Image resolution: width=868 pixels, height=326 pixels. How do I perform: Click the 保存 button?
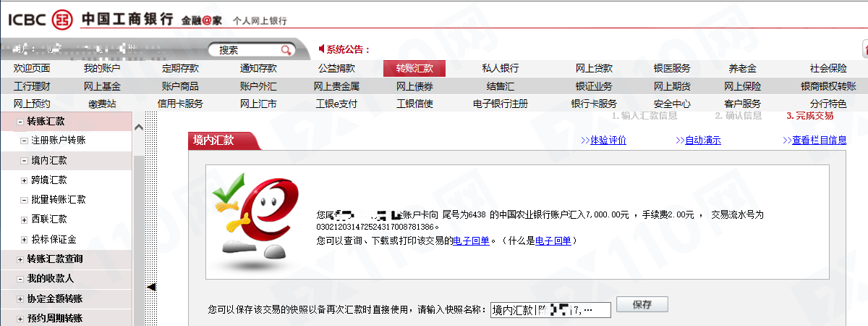(642, 305)
